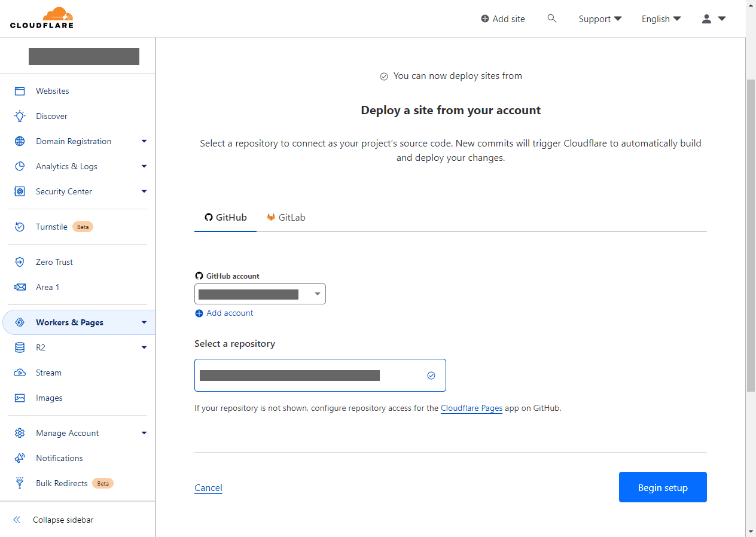Open the Support dropdown menu

click(599, 19)
